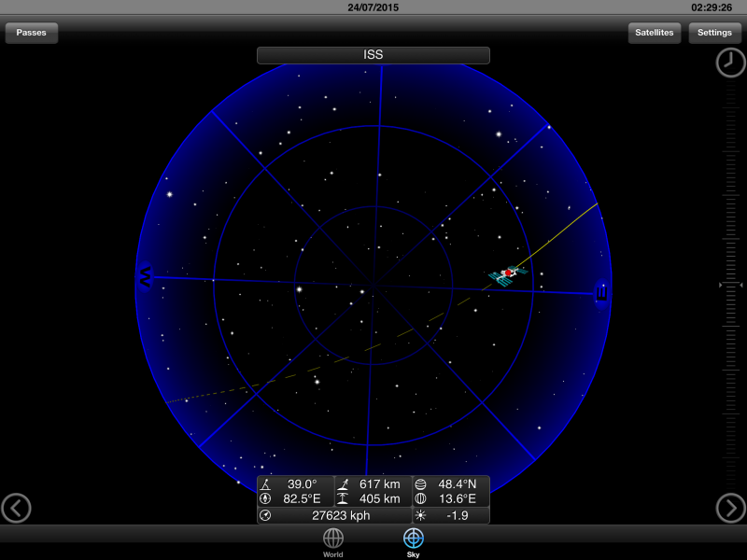Select the speed value 27623 kph
The height and width of the screenshot is (560, 747).
[341, 515]
